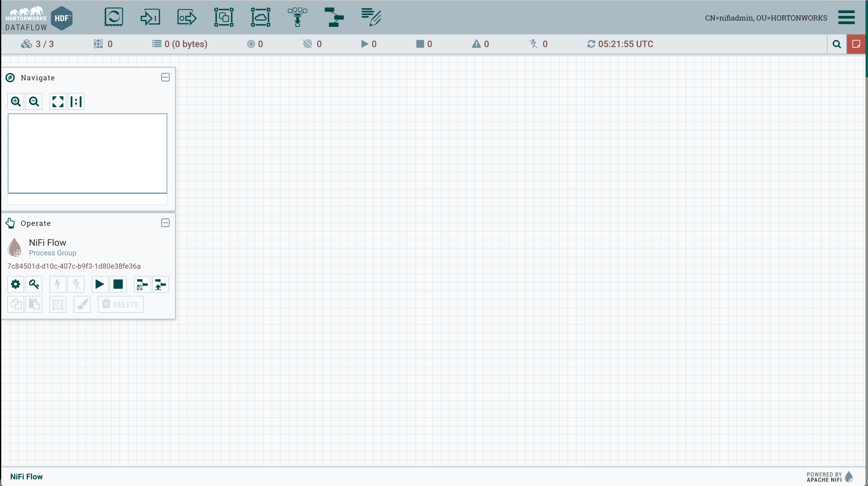The height and width of the screenshot is (486, 868).
Task: Select the Output Port toolbar icon
Action: coord(187,17)
